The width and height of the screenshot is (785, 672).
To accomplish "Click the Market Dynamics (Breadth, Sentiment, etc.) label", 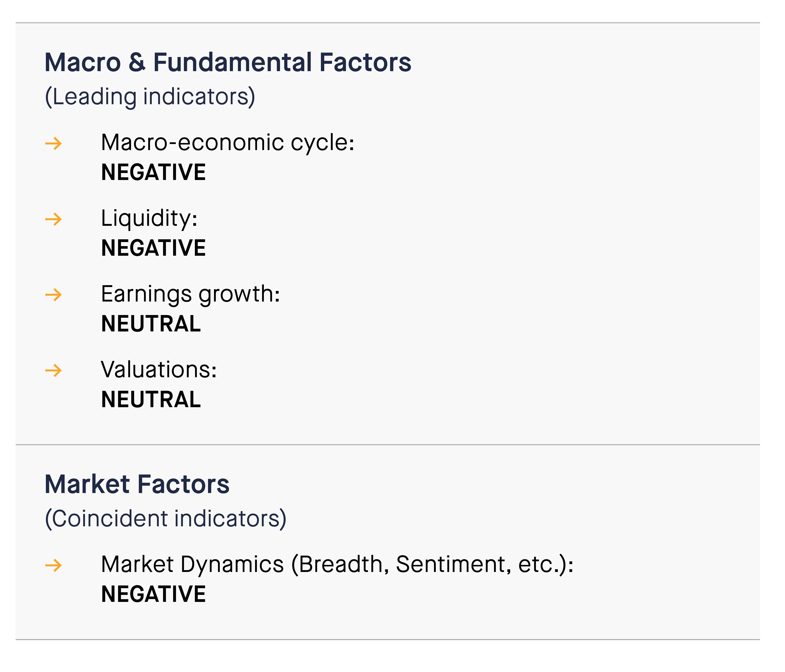I will pyautogui.click(x=338, y=565).
